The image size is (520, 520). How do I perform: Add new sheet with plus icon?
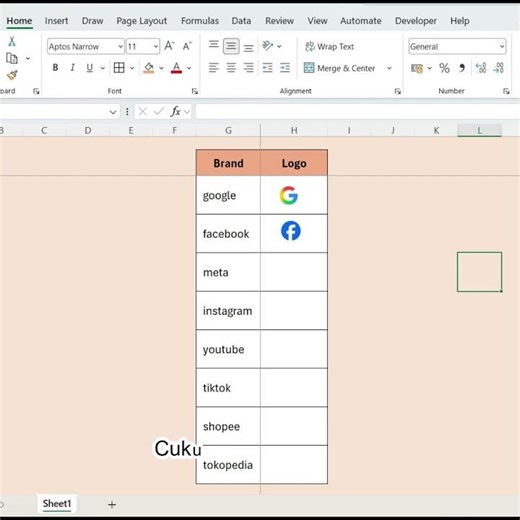[x=112, y=505]
